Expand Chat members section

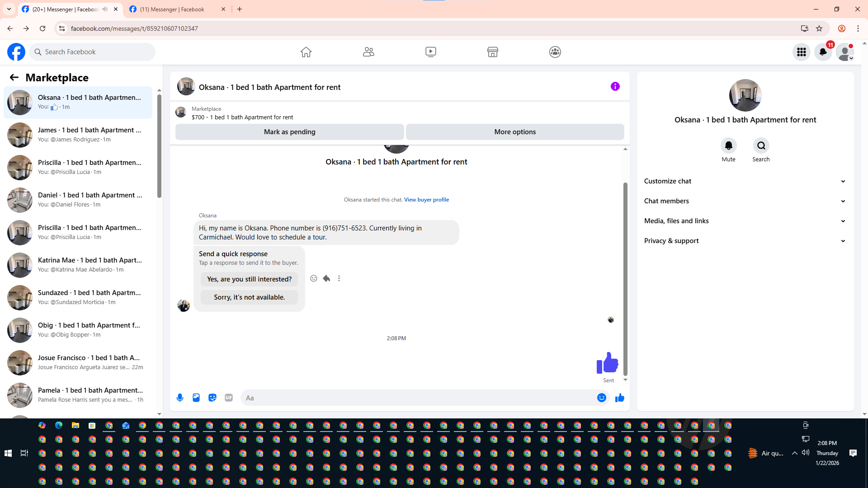tap(745, 201)
